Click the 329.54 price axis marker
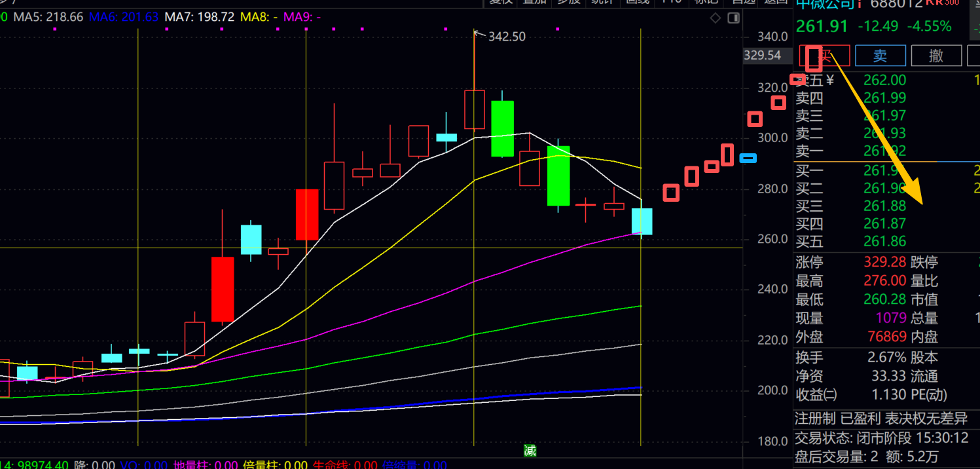The height and width of the screenshot is (469, 980). [x=763, y=56]
